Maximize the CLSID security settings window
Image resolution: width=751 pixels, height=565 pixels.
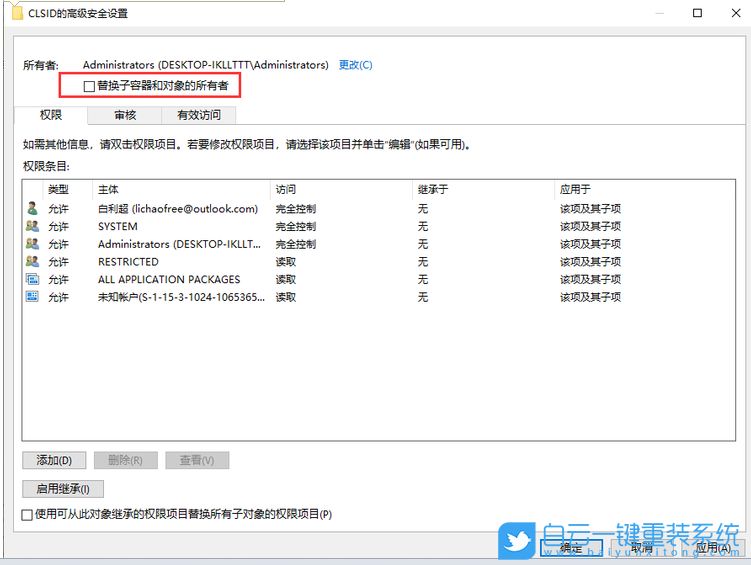point(697,13)
